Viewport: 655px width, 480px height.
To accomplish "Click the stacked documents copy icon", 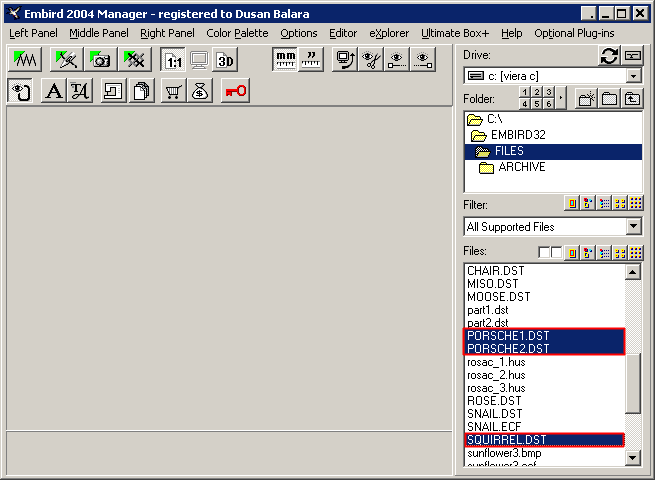I will [142, 91].
